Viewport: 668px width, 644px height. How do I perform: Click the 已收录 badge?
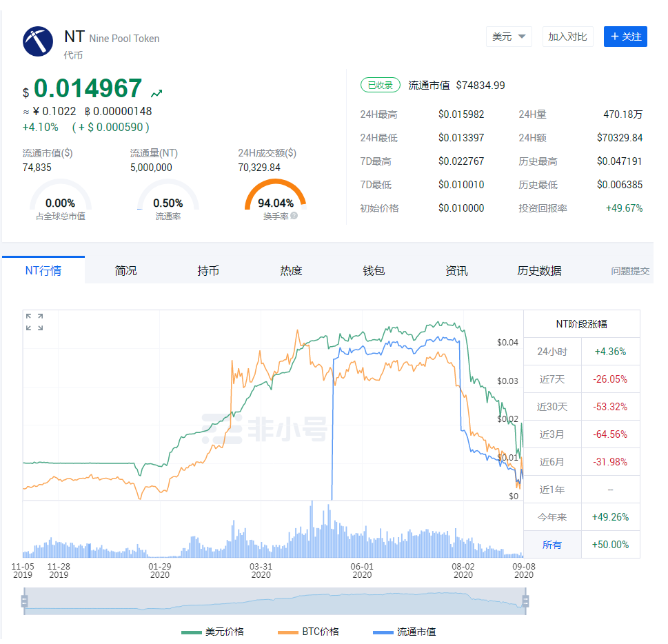coord(381,85)
